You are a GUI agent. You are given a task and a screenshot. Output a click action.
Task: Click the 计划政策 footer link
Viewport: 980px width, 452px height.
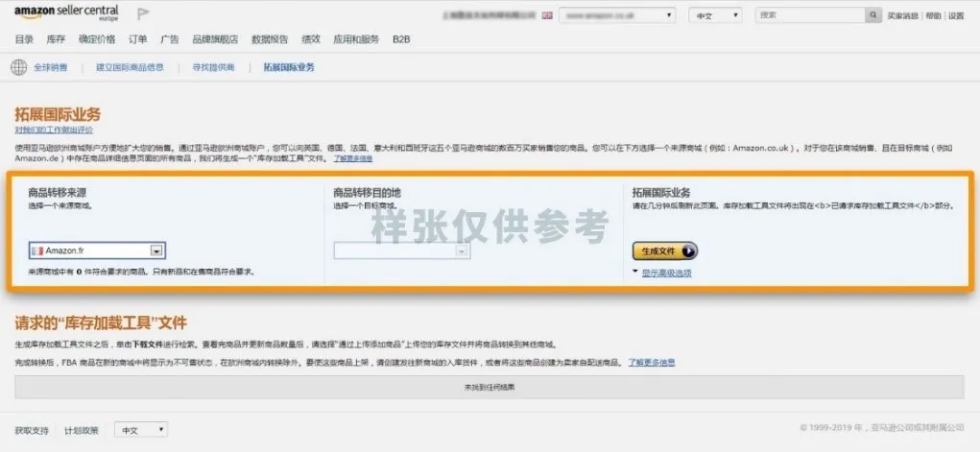pos(82,430)
